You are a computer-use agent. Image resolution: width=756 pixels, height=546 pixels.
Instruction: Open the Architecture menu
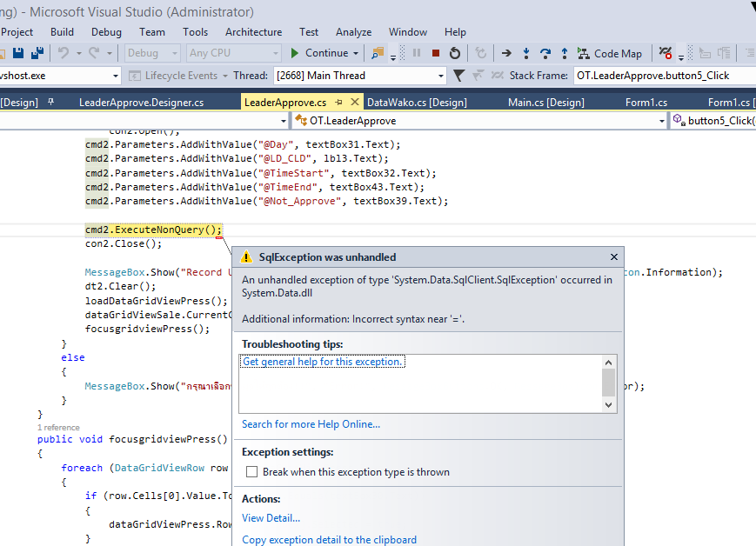[254, 32]
